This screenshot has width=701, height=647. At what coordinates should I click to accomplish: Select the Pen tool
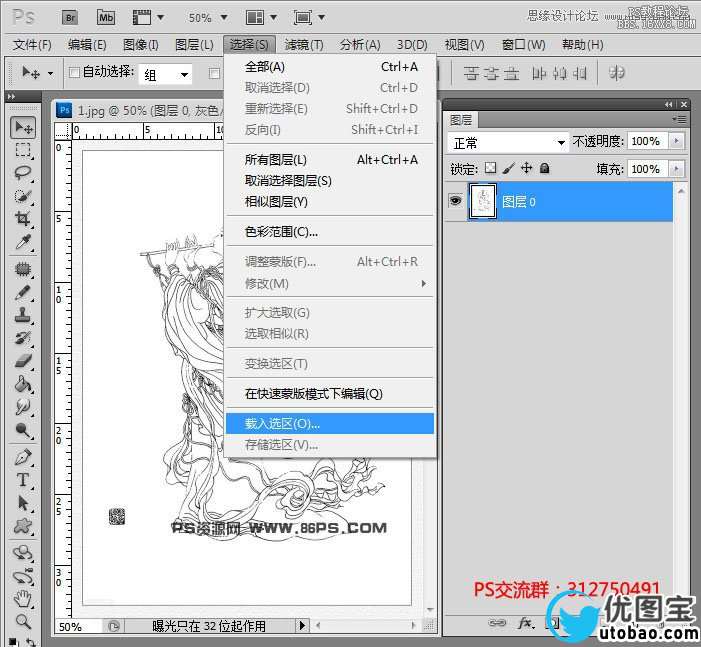(23, 457)
